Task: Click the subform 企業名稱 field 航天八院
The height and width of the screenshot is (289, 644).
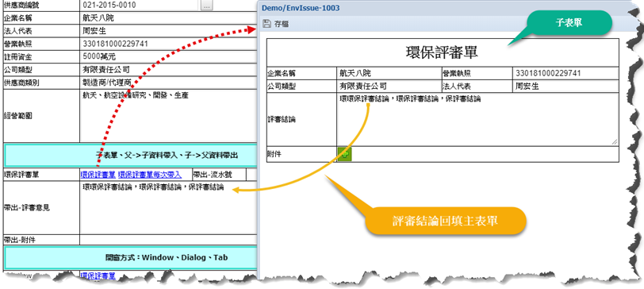Action: click(389, 73)
